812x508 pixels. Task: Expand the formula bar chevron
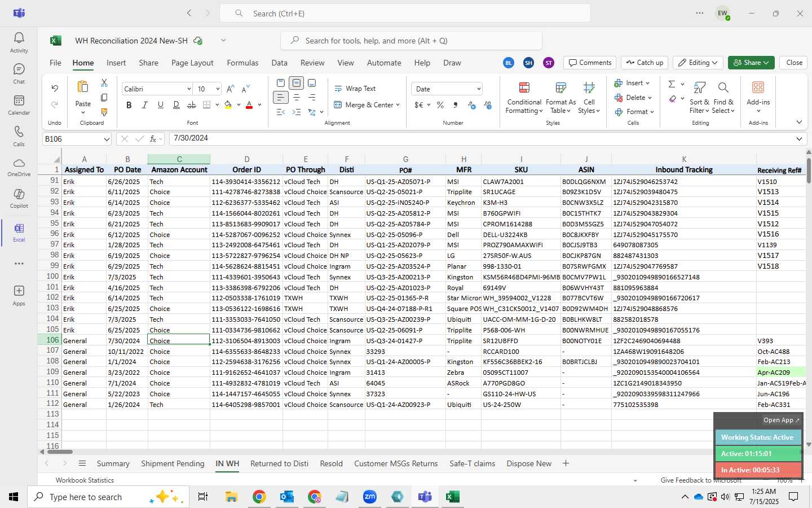tap(799, 139)
